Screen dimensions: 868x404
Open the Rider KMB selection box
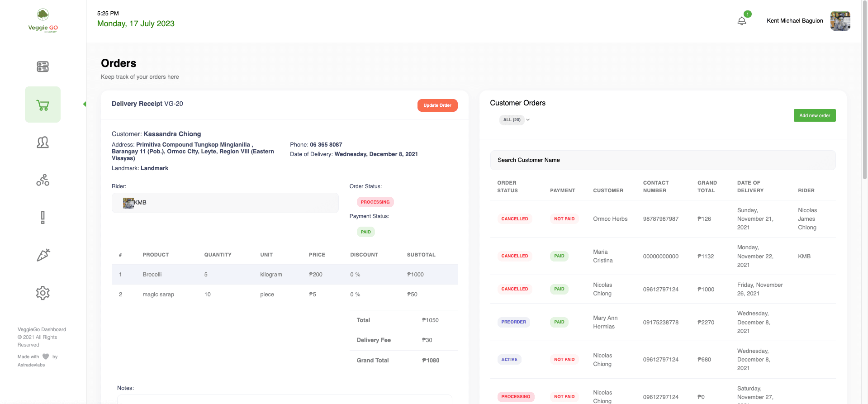(x=225, y=203)
